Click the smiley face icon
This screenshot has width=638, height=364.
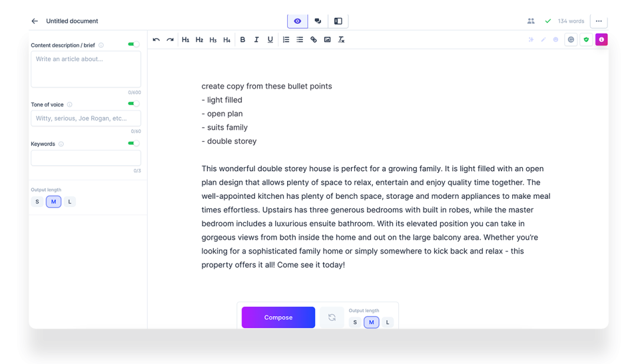[555, 40]
